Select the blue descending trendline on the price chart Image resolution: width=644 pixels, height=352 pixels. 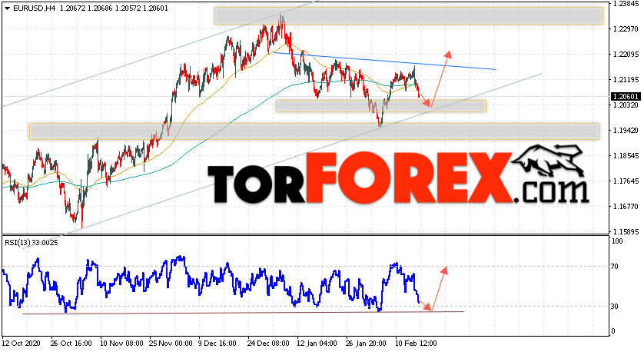[x=384, y=61]
